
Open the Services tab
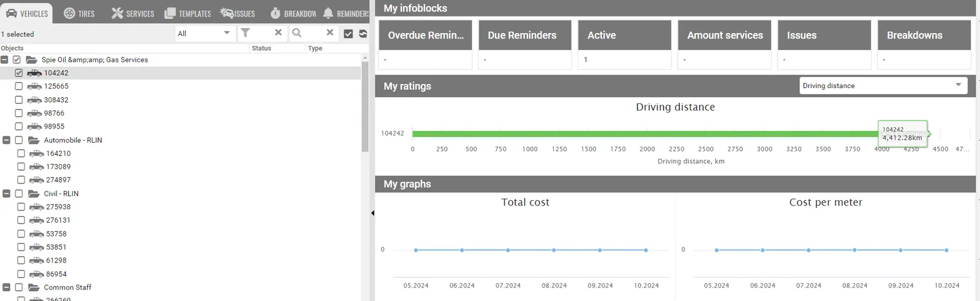(x=133, y=13)
